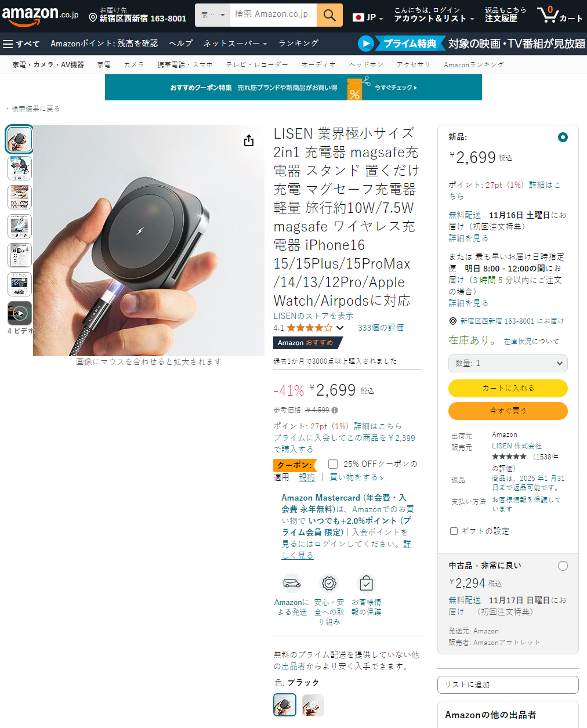This screenshot has width=587, height=728.
Task: Click the Prime play arrow icon
Action: click(x=365, y=44)
